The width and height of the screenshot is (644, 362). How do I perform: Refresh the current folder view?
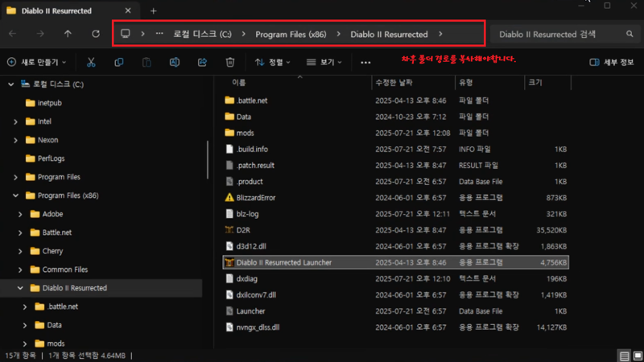[x=96, y=34]
